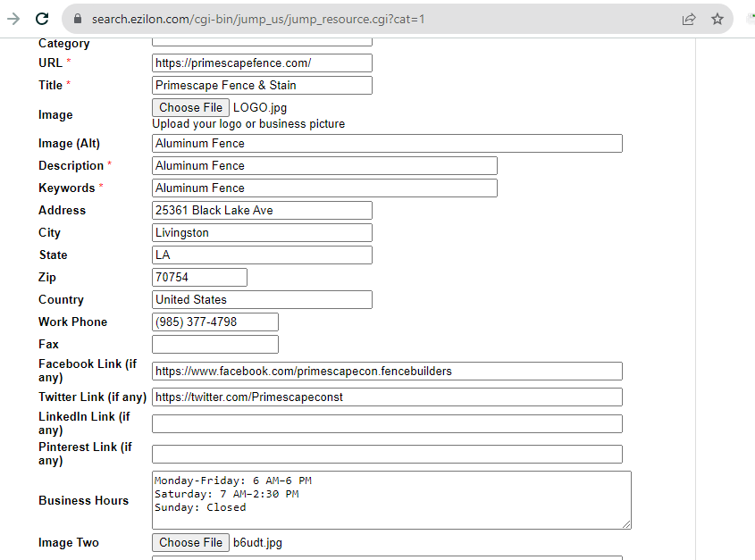Viewport: 755px width, 560px height.
Task: Click the 'Keywords' label
Action: tap(67, 188)
